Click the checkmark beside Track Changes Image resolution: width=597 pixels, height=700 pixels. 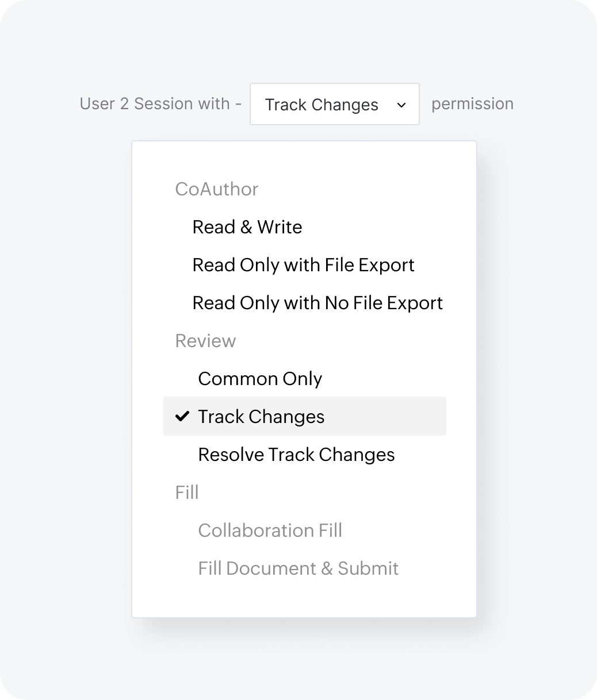coord(182,416)
